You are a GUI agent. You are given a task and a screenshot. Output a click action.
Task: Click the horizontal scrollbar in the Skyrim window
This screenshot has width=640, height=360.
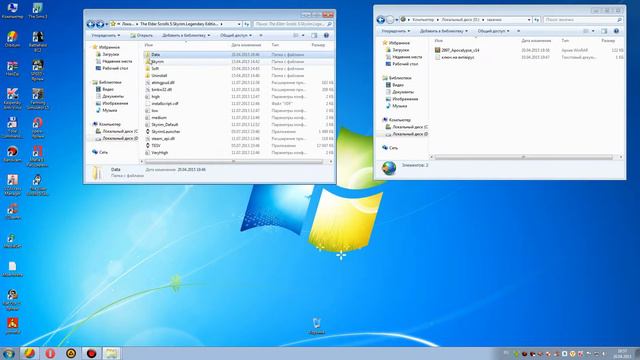point(234,162)
